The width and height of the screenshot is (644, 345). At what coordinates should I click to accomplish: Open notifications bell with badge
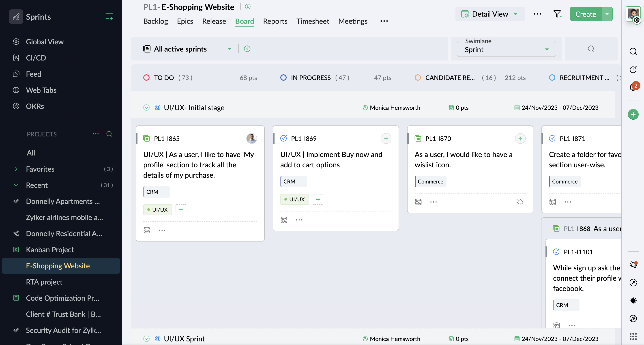tap(633, 87)
